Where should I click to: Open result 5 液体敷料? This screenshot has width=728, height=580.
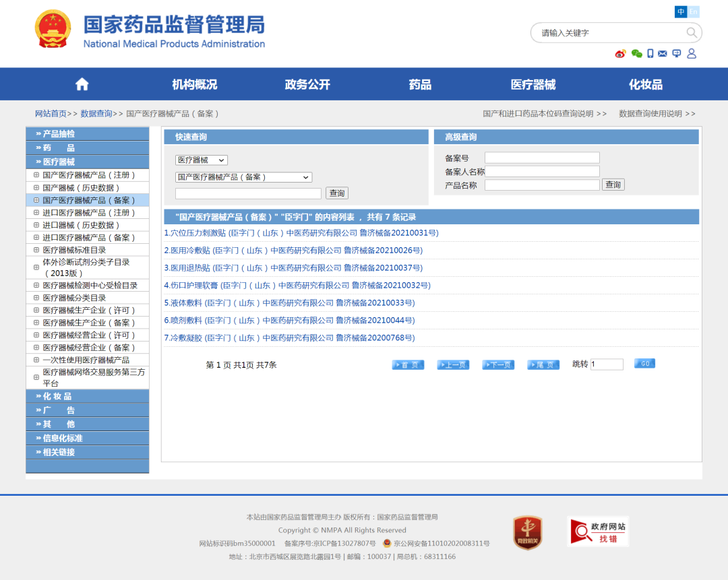[289, 303]
